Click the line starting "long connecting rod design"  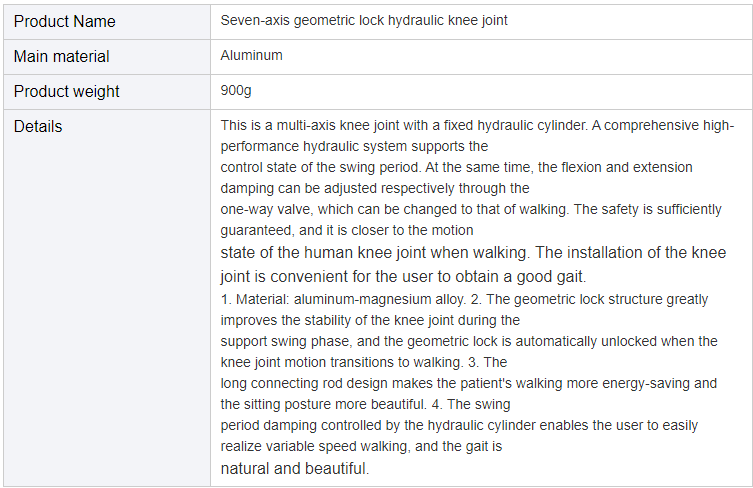(468, 383)
